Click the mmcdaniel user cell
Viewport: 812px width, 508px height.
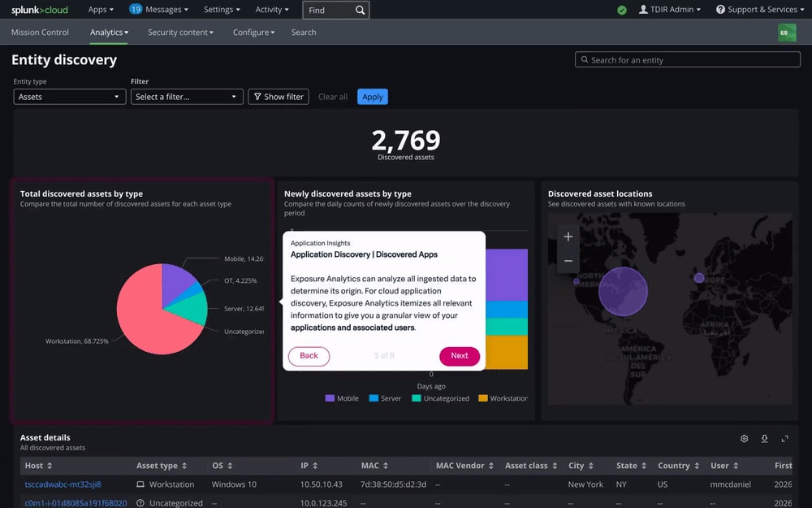(730, 484)
